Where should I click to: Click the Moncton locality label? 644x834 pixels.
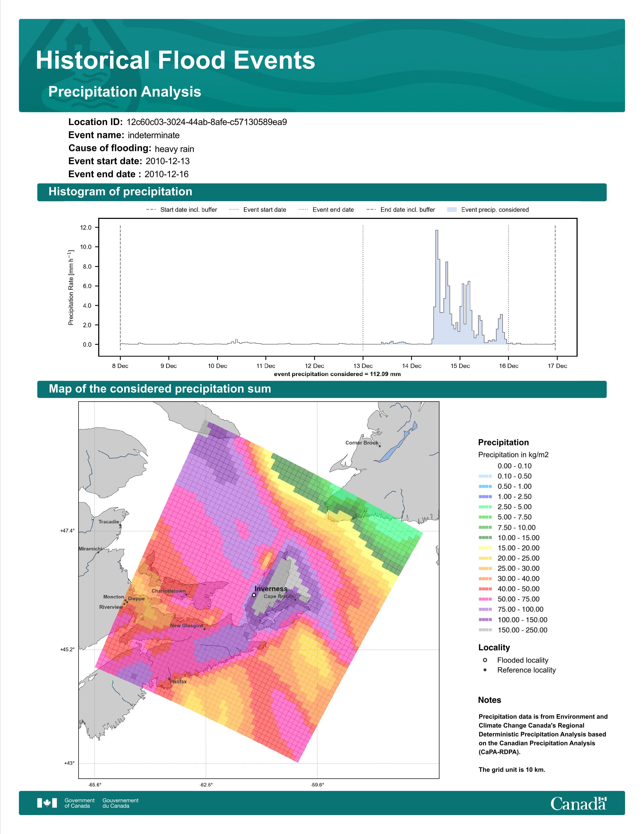click(114, 597)
